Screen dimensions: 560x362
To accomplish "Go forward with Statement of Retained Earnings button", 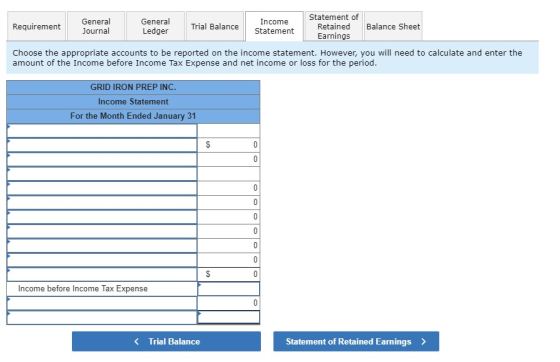I will pos(356,341).
